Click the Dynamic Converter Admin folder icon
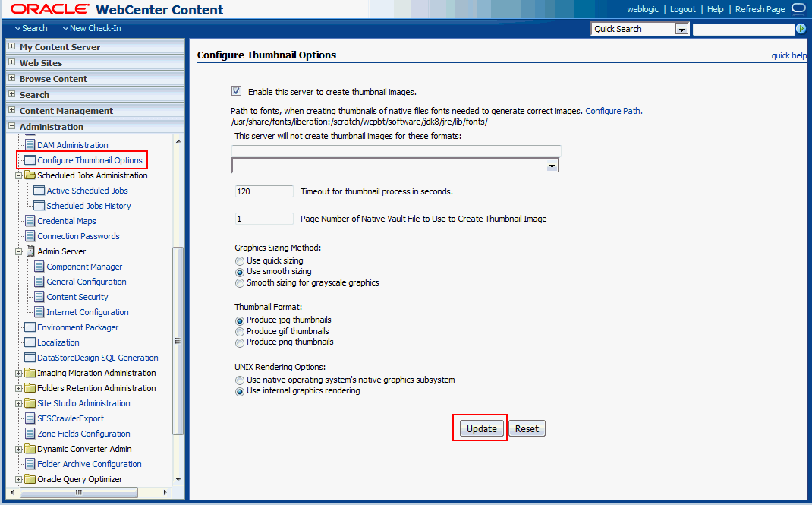The height and width of the screenshot is (505, 812). coord(30,449)
